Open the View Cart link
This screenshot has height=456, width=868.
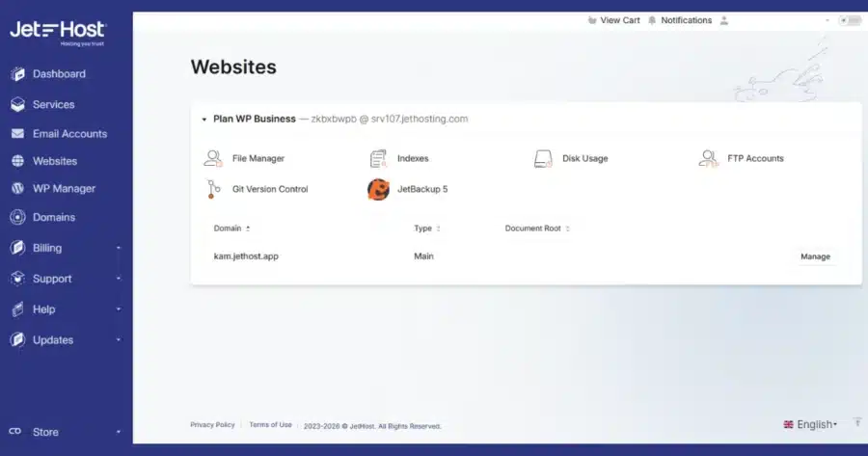(620, 20)
